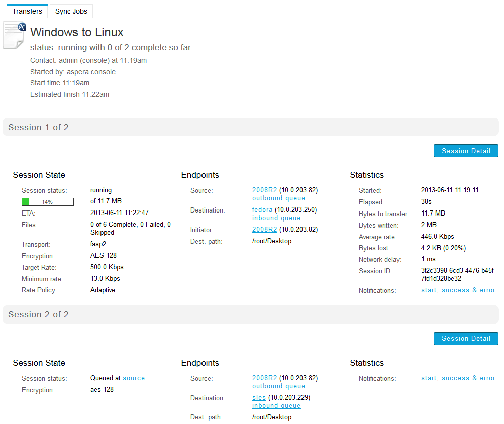Select the Rate Policy value Adaptive
This screenshot has height=424, width=504.
click(103, 290)
